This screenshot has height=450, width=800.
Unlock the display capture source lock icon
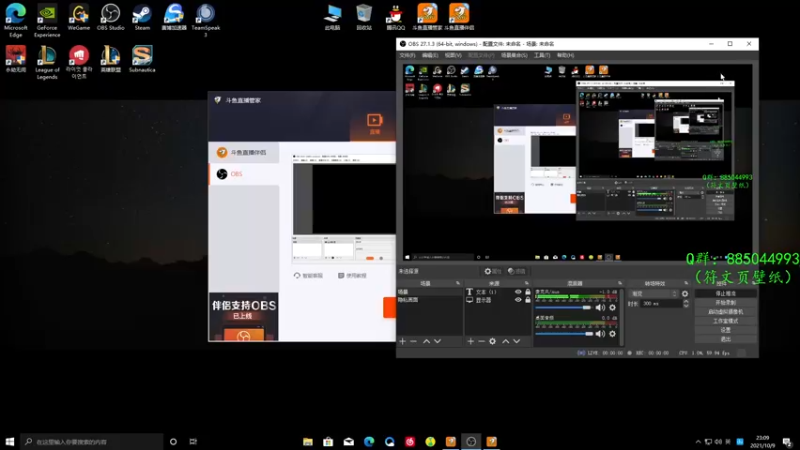click(528, 300)
